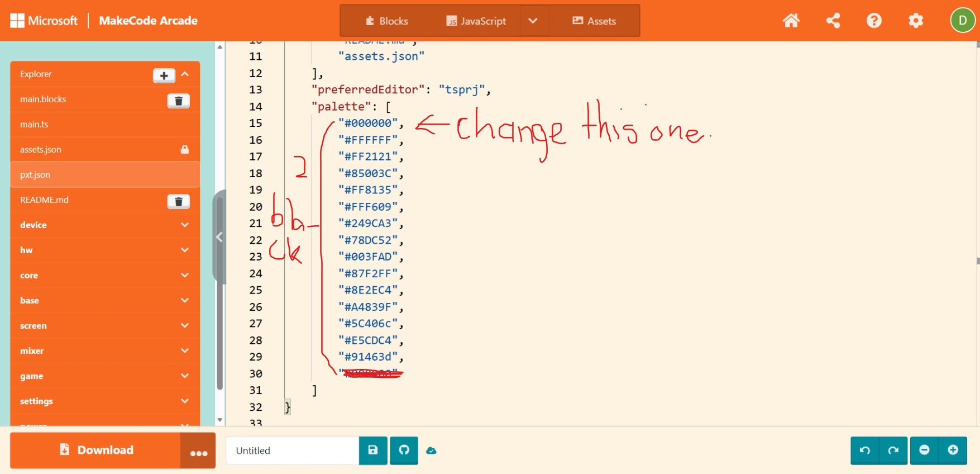Click the "#249CA3" palette value
This screenshot has width=980, height=474.
point(368,223)
